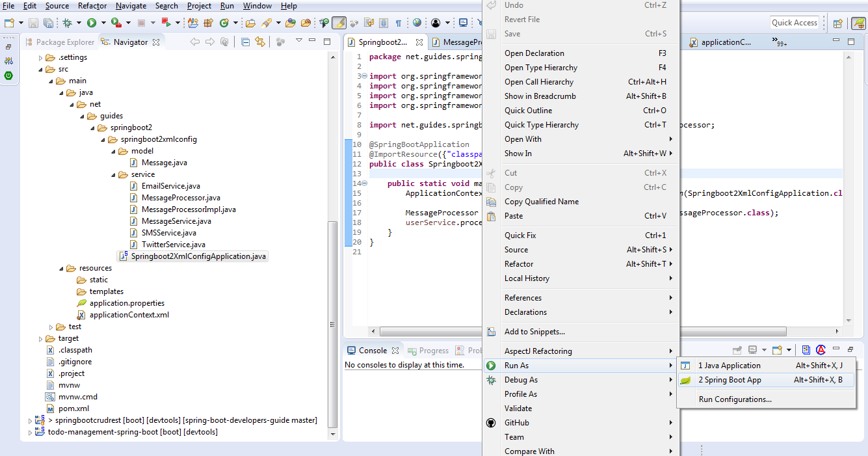Open the GitHub context menu entry
Viewport: 868px width, 456px height.
(x=581, y=423)
